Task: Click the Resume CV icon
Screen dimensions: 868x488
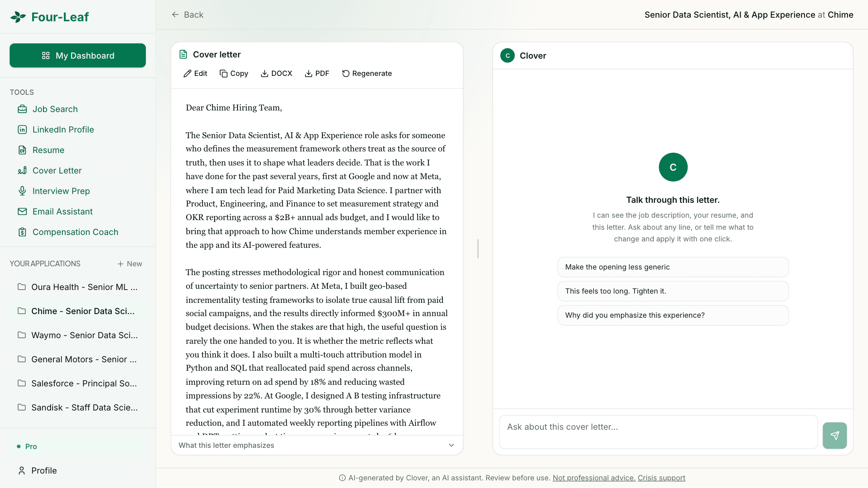Action: (x=23, y=150)
